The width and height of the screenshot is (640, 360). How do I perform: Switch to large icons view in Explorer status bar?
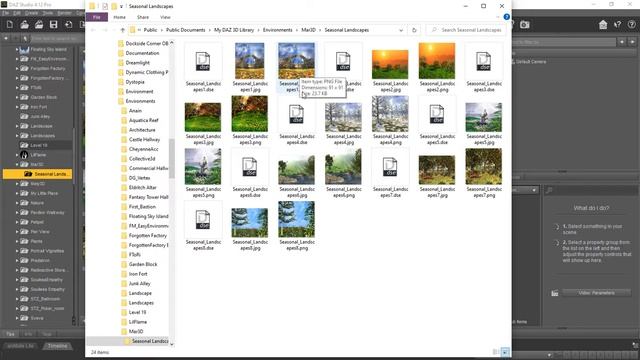point(505,352)
